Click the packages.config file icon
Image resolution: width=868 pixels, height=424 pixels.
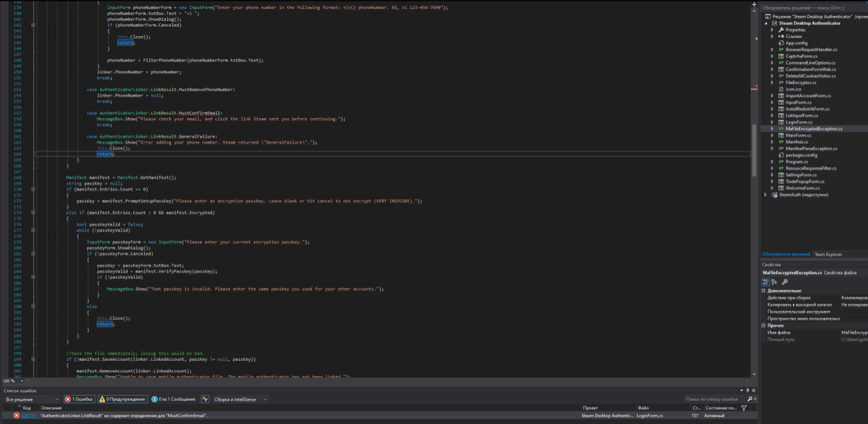[781, 155]
